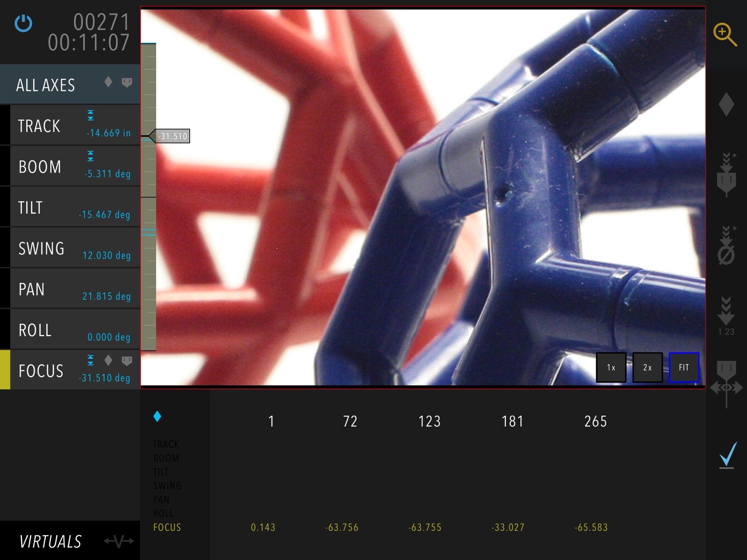747x560 pixels.
Task: Click the 1.23 numeric arrow icon
Action: [x=726, y=316]
